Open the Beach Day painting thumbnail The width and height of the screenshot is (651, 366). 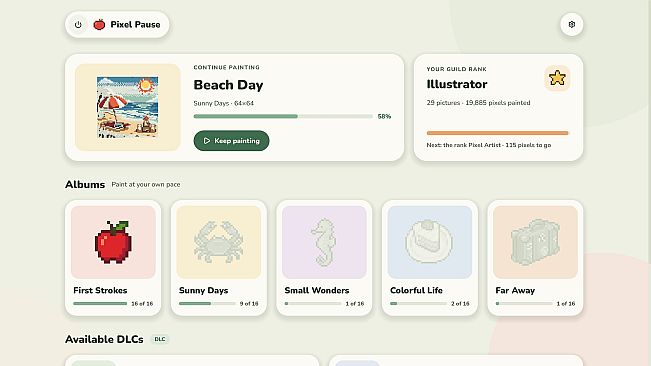pos(127,107)
